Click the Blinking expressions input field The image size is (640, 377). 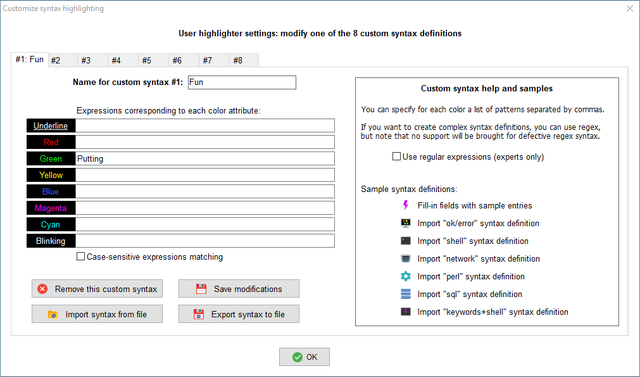pyautogui.click(x=205, y=241)
